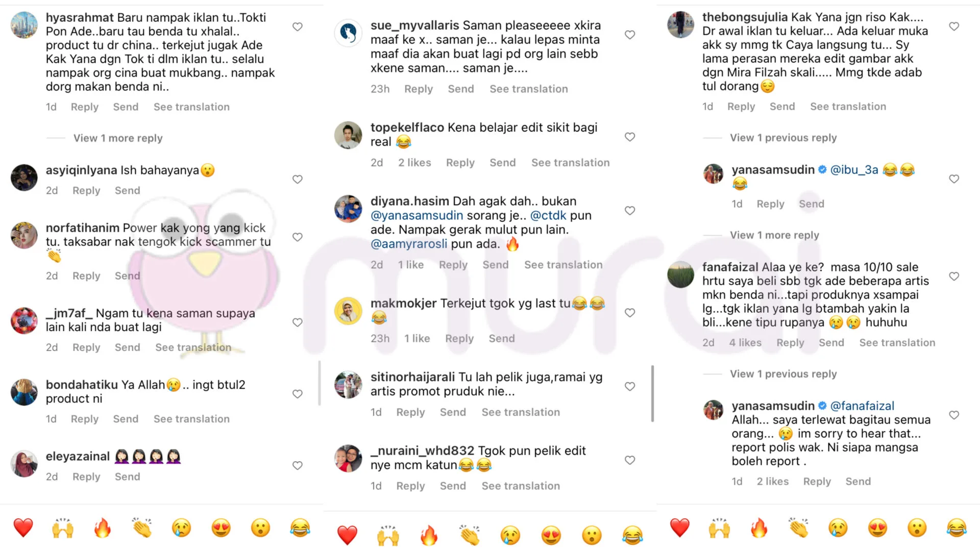Choose laughing-tears emoji in right reaction bar
Image resolution: width=980 pixels, height=551 pixels.
pos(957,528)
